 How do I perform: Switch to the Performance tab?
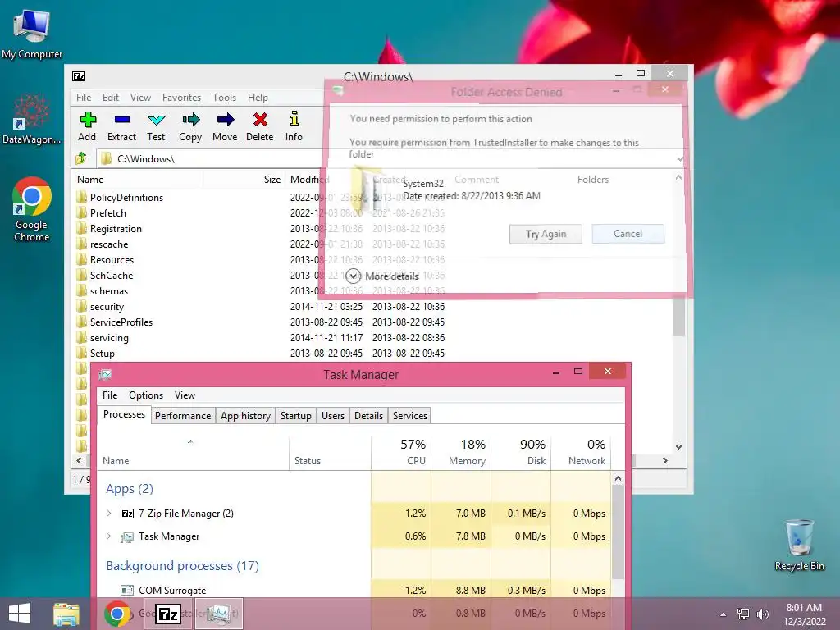pos(183,416)
